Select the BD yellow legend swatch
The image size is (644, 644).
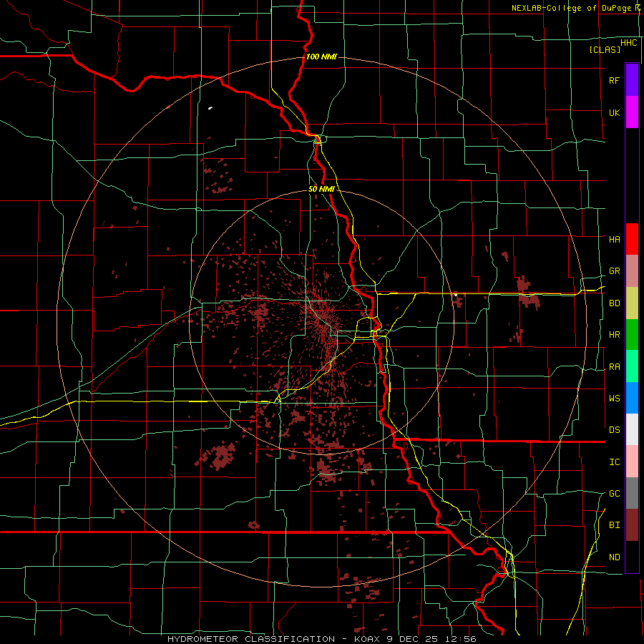(x=632, y=303)
